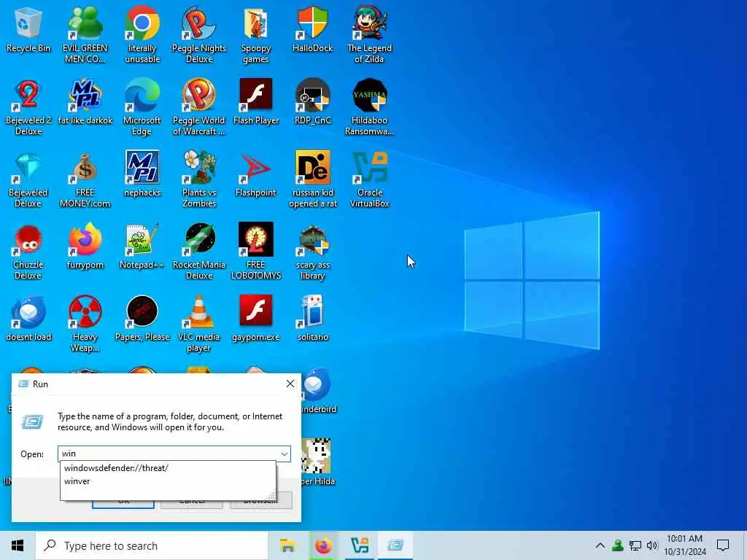747x560 pixels.
Task: Launch Microsoft Edge from desktop
Action: pyautogui.click(x=142, y=107)
